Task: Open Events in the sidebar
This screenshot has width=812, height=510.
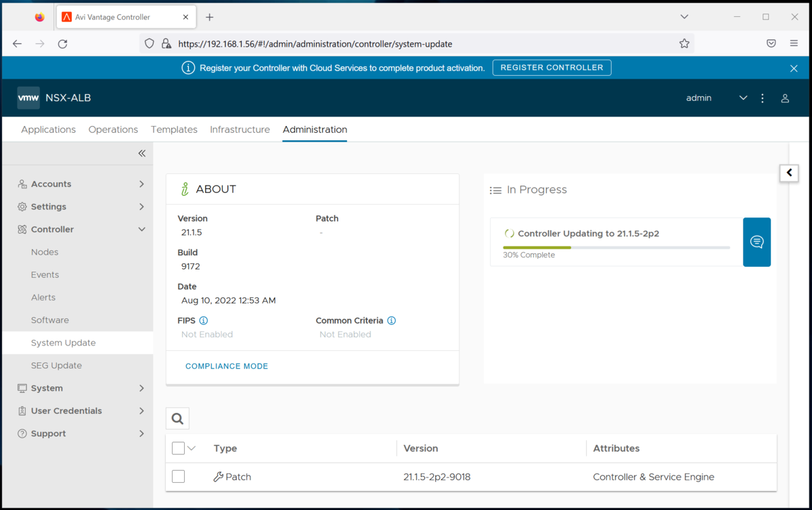Action: tap(45, 274)
